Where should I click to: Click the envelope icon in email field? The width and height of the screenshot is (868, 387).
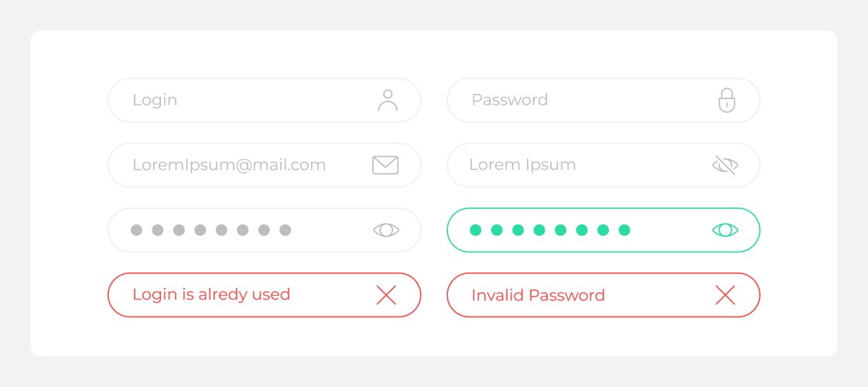385,165
